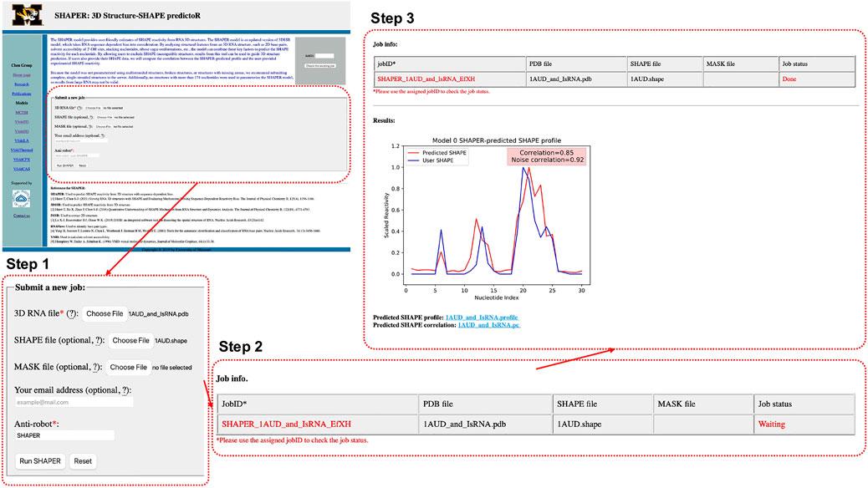Focus the Anti-robot field containing SHAPER
868x488 pixels.
(64, 435)
